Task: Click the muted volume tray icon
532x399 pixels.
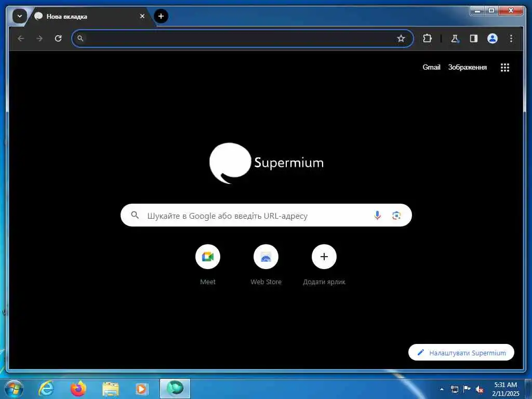Action: (x=480, y=389)
